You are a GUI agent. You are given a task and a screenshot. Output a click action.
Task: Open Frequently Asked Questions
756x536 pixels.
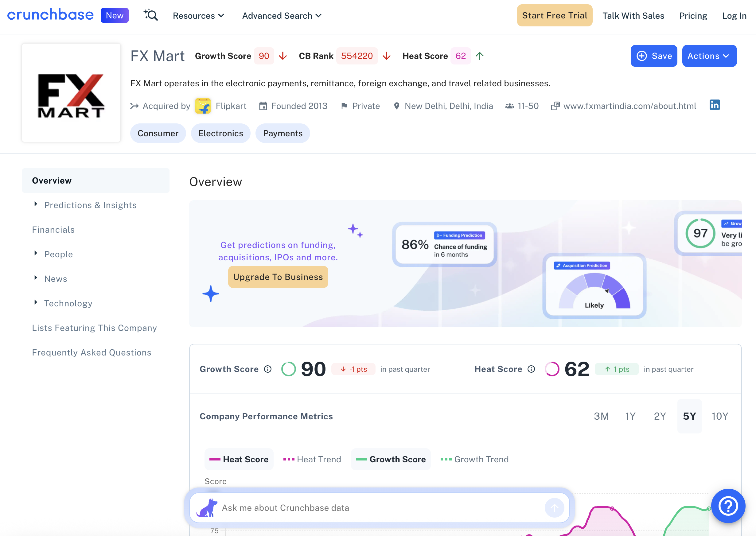92,352
